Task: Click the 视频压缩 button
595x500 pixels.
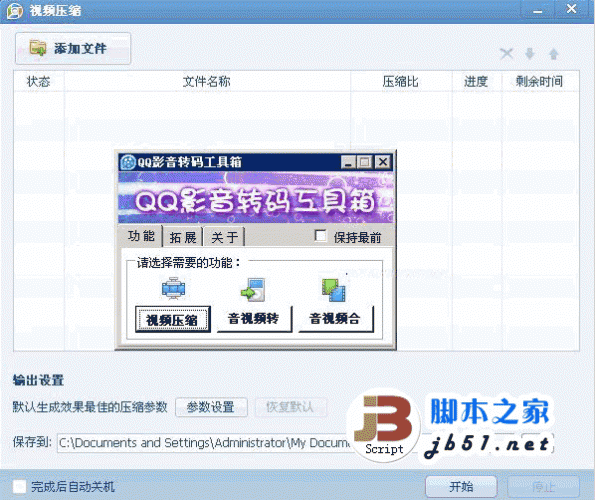Action: (173, 319)
